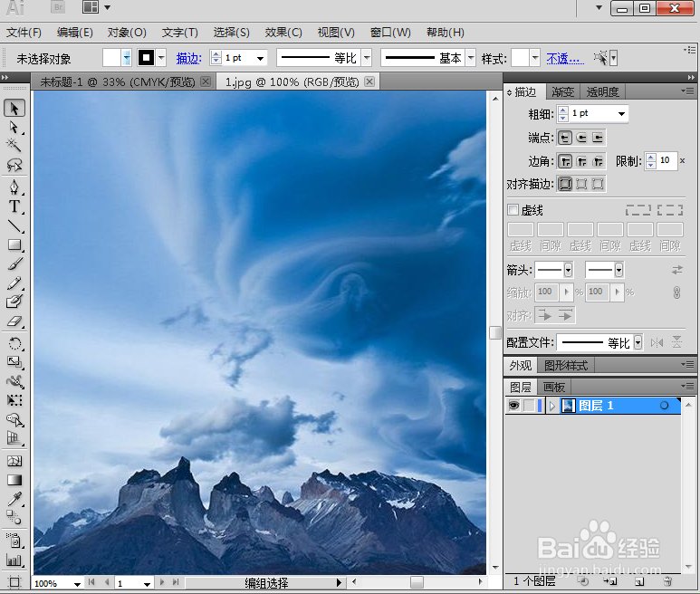The image size is (700, 594).
Task: Align stroke to inside option
Action: click(581, 184)
